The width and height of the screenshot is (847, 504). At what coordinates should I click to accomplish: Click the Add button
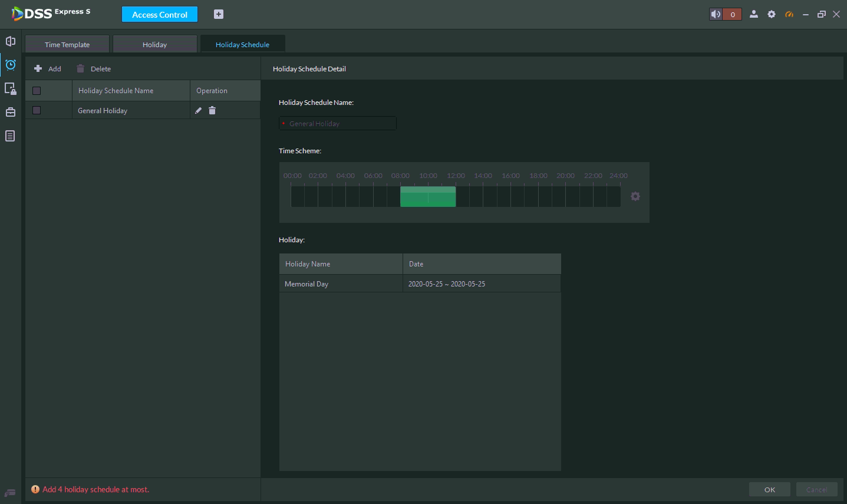[x=48, y=69]
